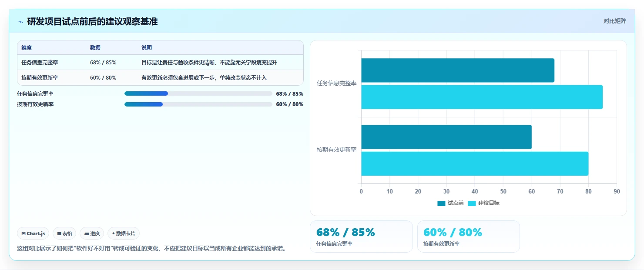Click the 对比矩阵 label in header
The image size is (644, 270).
pos(614,21)
